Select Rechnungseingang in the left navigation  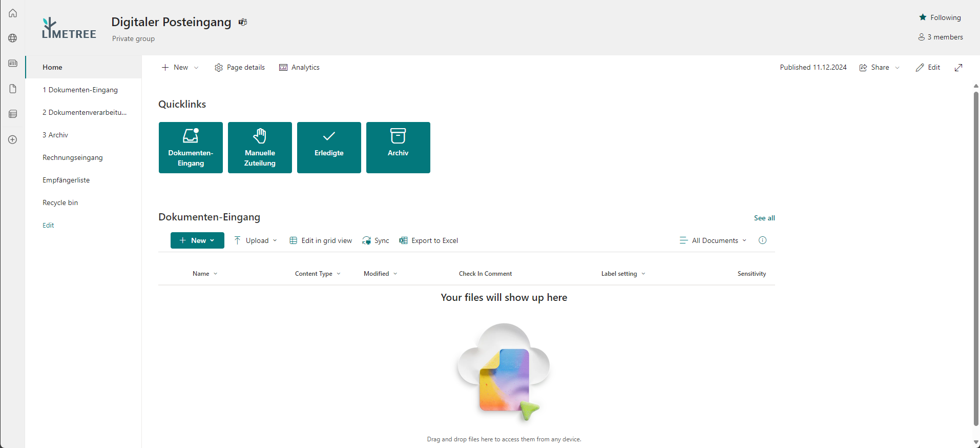[73, 157]
